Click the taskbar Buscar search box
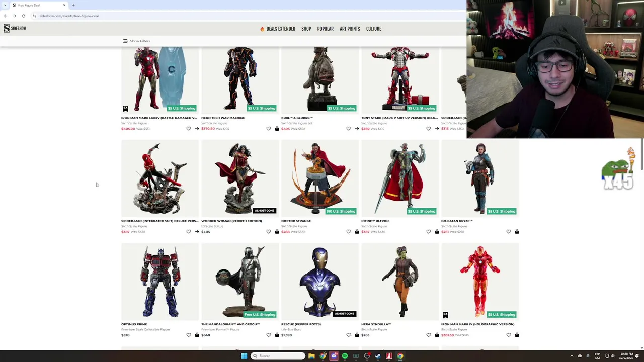644x362 pixels. tap(278, 356)
